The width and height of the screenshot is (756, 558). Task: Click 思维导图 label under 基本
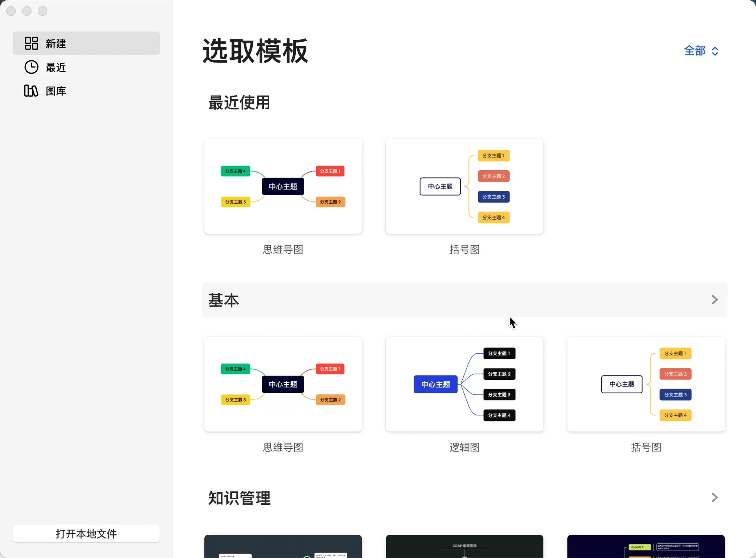pyautogui.click(x=283, y=447)
